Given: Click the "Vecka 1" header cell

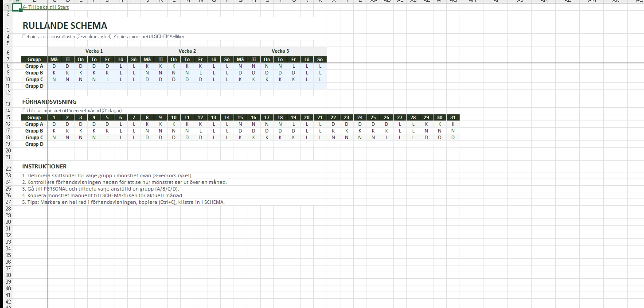Looking at the screenshot, I should 94,51.
